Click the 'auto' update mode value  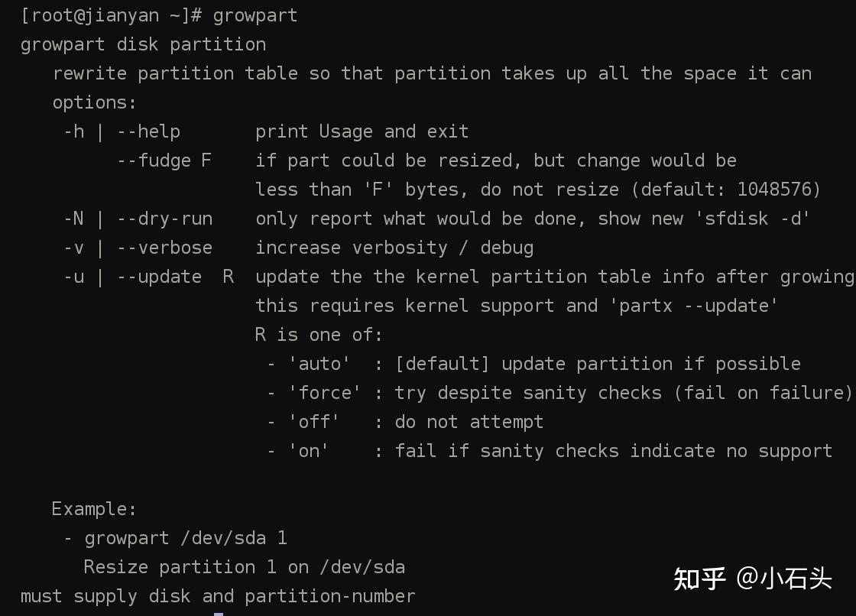coord(319,364)
